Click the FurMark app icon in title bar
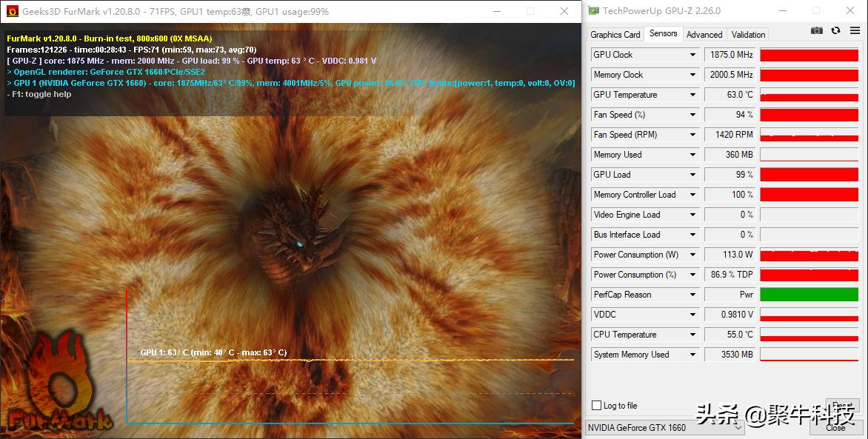Image resolution: width=868 pixels, height=439 pixels. [x=12, y=11]
